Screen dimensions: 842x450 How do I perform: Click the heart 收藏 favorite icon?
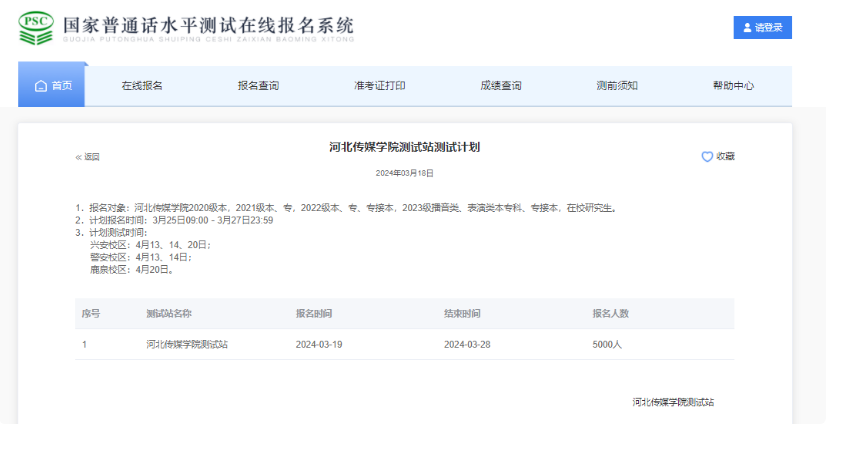pos(707,157)
